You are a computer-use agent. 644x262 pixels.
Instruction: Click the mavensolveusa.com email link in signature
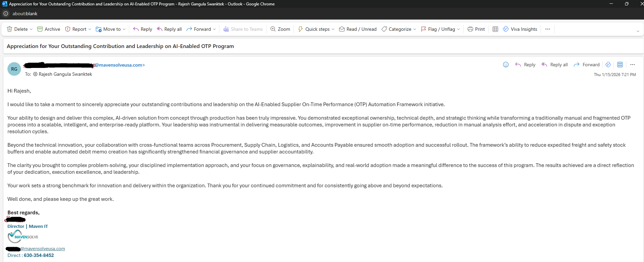(43, 248)
